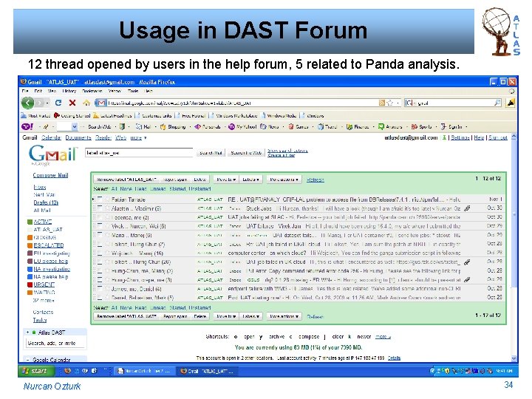
Task: Open the top 'More actions' dropdown
Action: pyautogui.click(x=284, y=179)
